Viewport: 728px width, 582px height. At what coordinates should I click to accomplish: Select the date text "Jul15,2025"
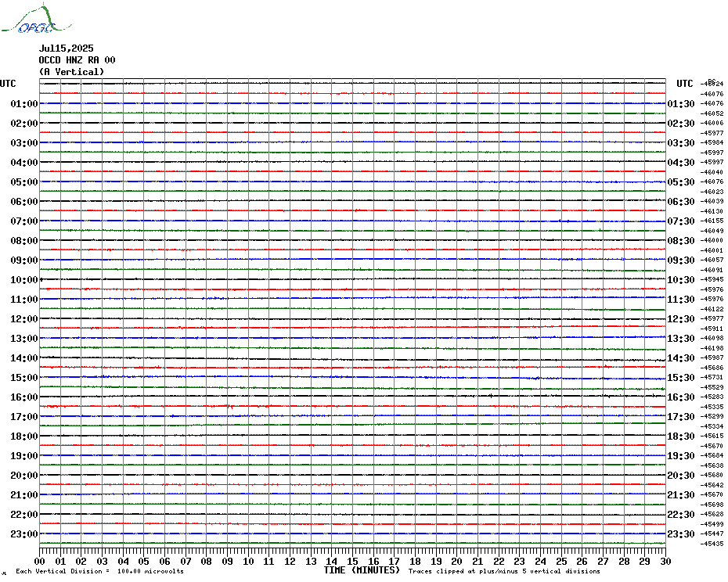[66, 48]
